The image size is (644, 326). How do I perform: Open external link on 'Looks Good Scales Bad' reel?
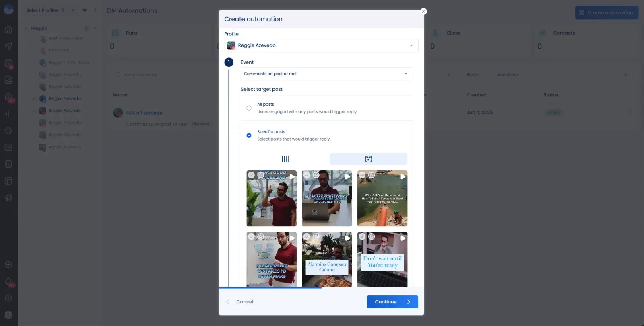click(261, 175)
